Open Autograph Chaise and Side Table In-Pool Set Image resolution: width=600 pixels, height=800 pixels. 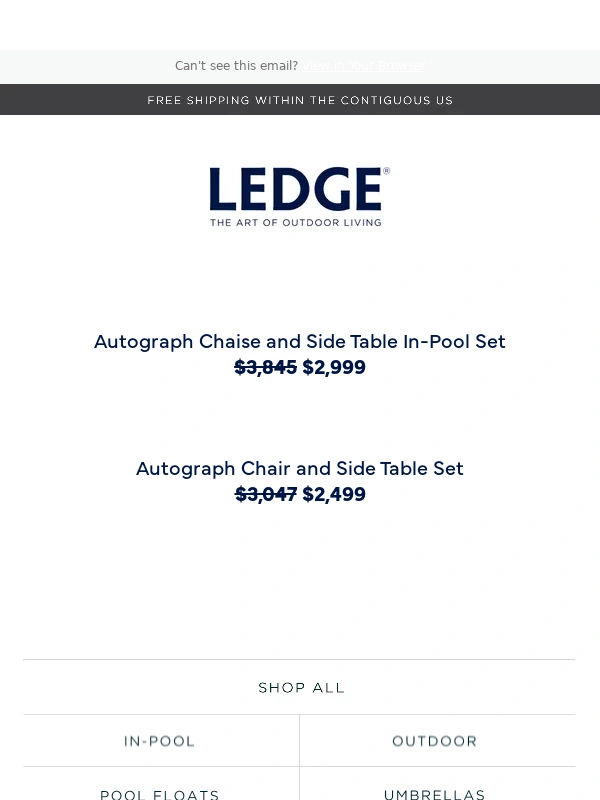point(300,341)
